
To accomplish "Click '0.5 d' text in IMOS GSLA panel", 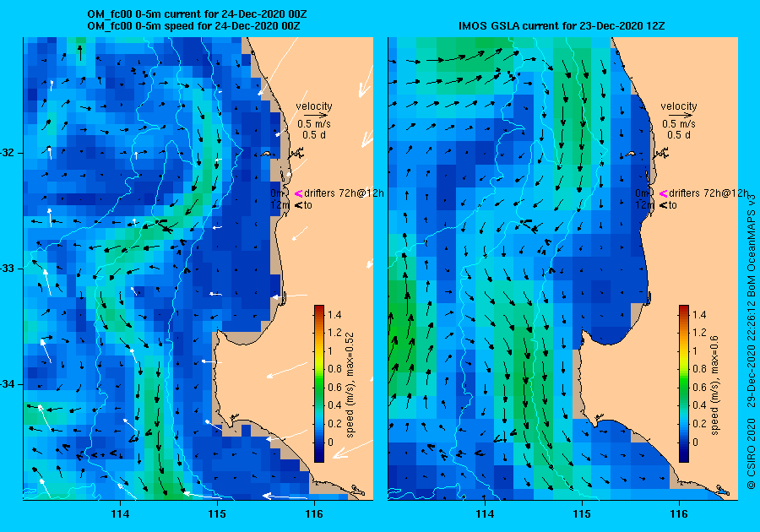I will tap(679, 135).
